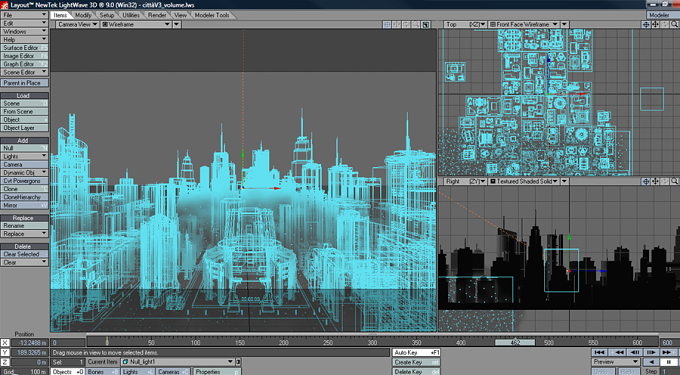Image resolution: width=680 pixels, height=375 pixels.
Task: Toggle the Y axis lock button
Action: [x=5, y=352]
